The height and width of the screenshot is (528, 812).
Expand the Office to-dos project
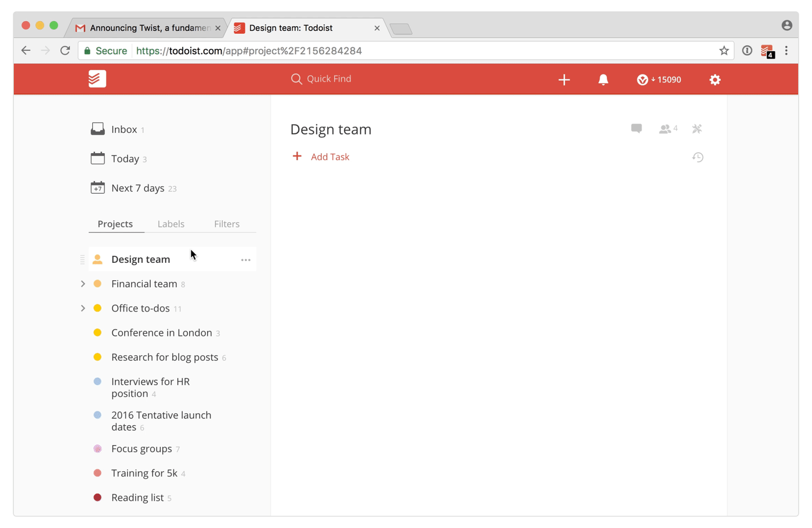82,308
